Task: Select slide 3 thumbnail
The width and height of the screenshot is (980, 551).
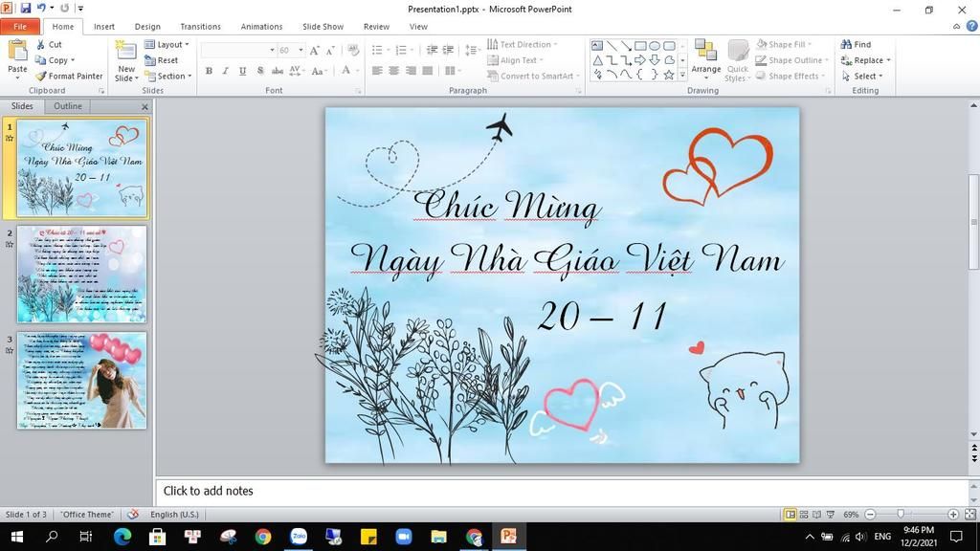Action: 82,380
